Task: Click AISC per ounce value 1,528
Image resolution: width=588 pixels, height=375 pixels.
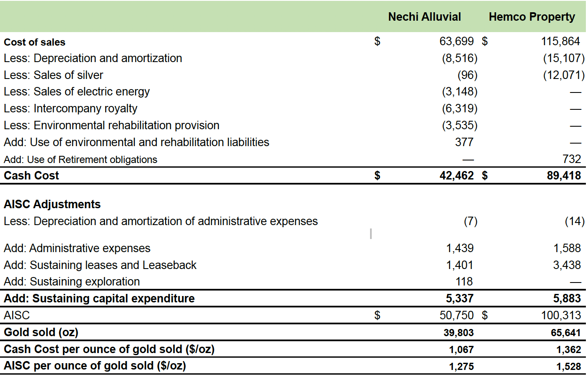Action: 569,367
